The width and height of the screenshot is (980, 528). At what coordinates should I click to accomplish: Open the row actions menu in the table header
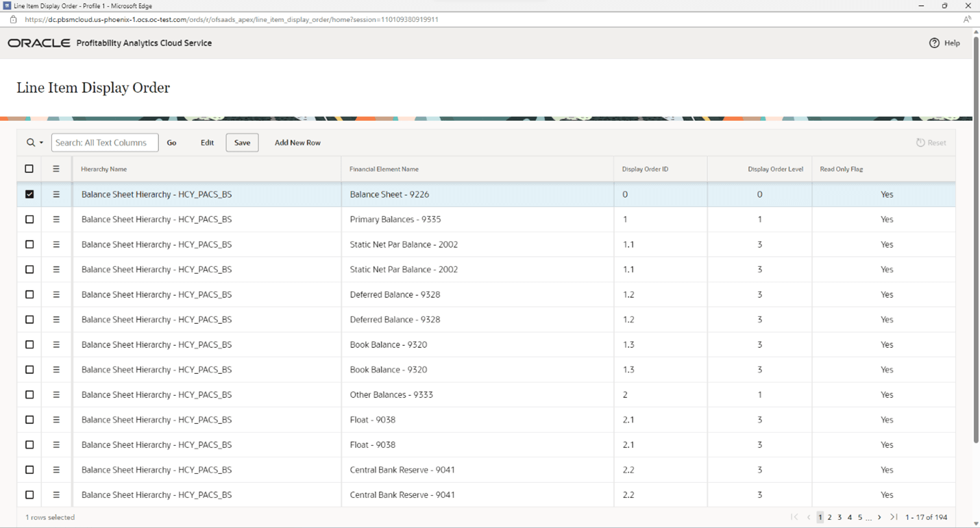(56, 169)
